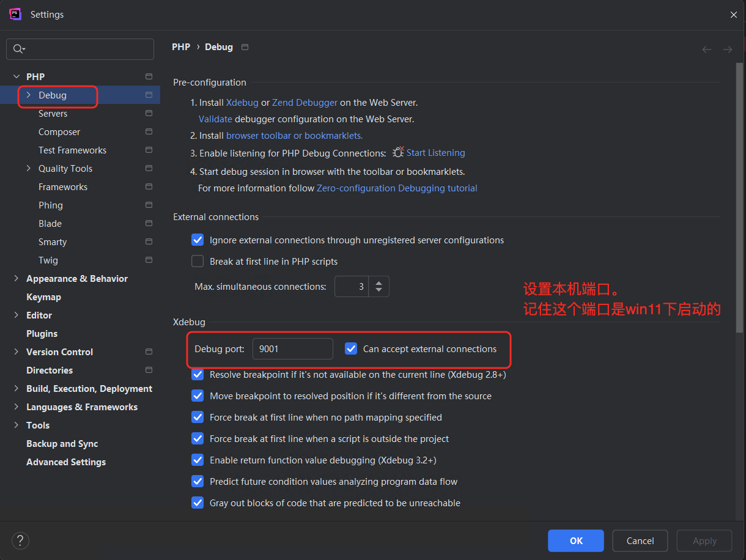
Task: Expand Languages & Frameworks chevron
Action: (17, 407)
